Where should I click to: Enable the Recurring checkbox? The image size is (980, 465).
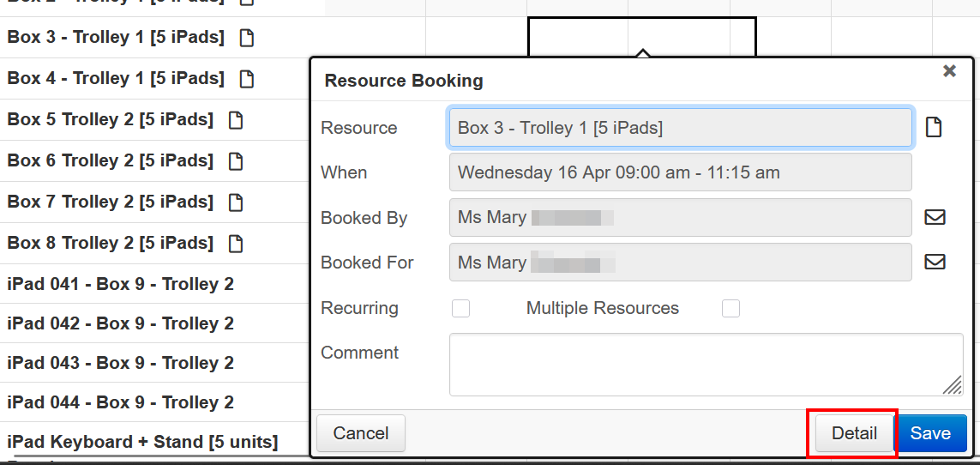coord(461,308)
